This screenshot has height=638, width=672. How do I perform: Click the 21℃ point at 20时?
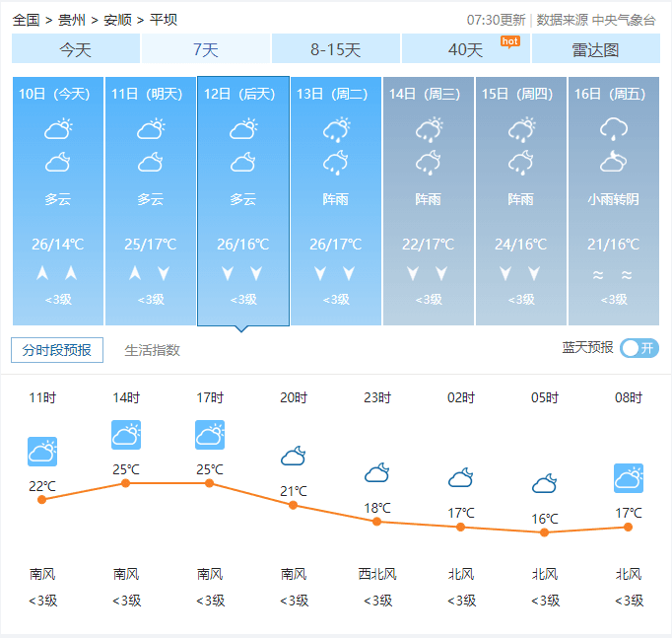pos(294,505)
